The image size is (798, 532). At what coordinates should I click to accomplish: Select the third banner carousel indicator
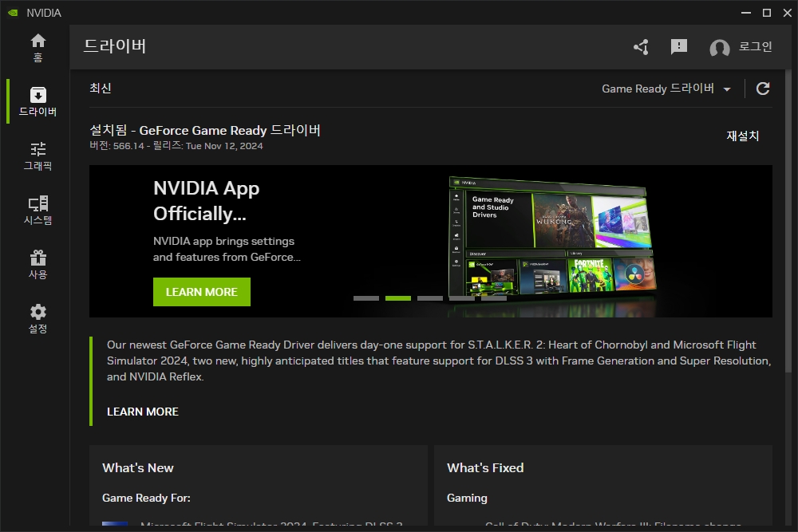(x=430, y=298)
